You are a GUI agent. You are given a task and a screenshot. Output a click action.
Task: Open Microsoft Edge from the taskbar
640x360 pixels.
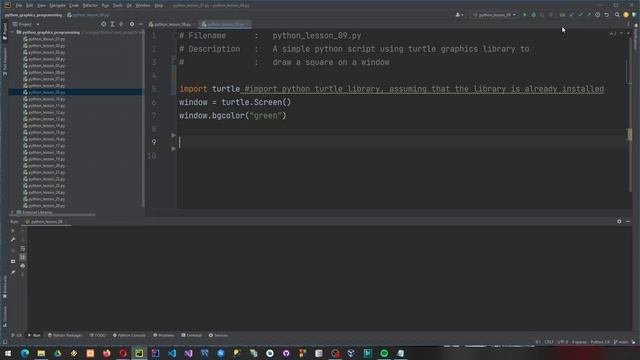coord(25,353)
